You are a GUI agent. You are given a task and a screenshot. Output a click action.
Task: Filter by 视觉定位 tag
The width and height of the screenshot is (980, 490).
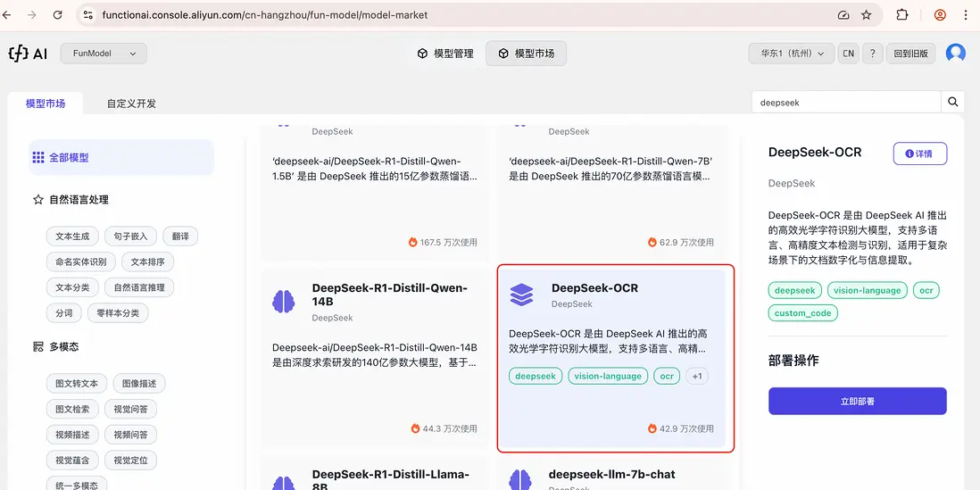[130, 461]
